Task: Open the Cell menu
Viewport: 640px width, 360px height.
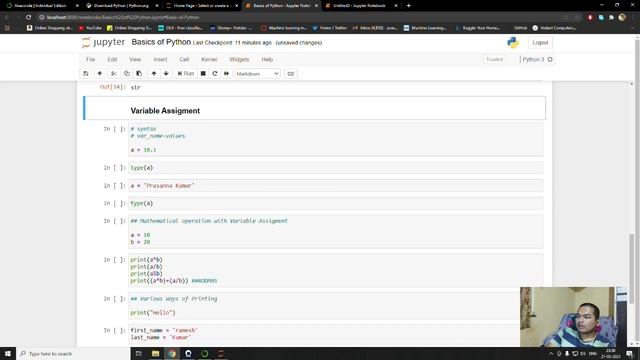Action: tap(184, 59)
